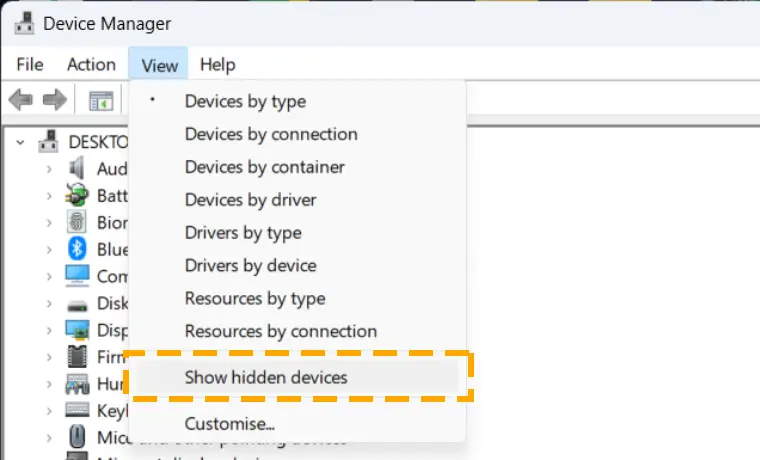
Task: Open the Help menu
Action: [218, 64]
